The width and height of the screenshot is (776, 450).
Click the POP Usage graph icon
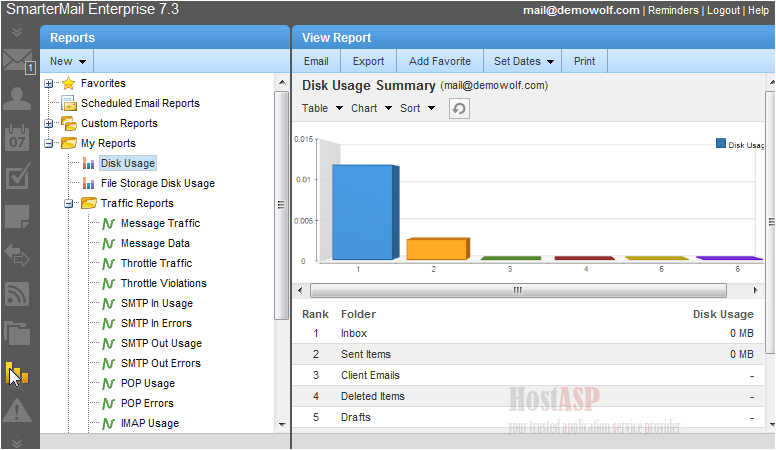pos(109,384)
